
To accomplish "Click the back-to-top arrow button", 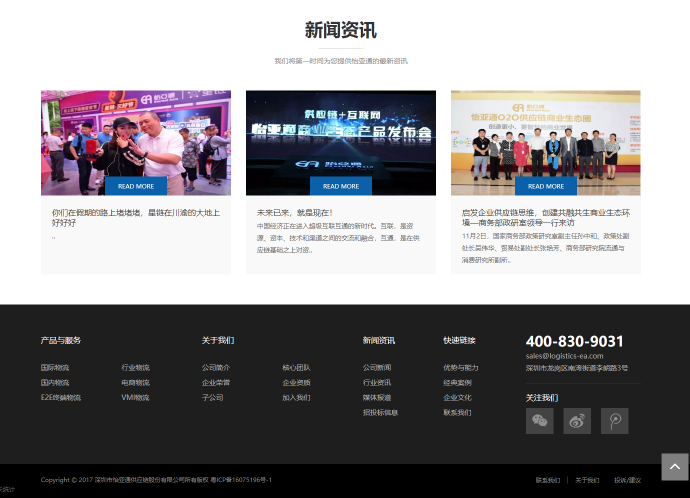I will click(675, 467).
